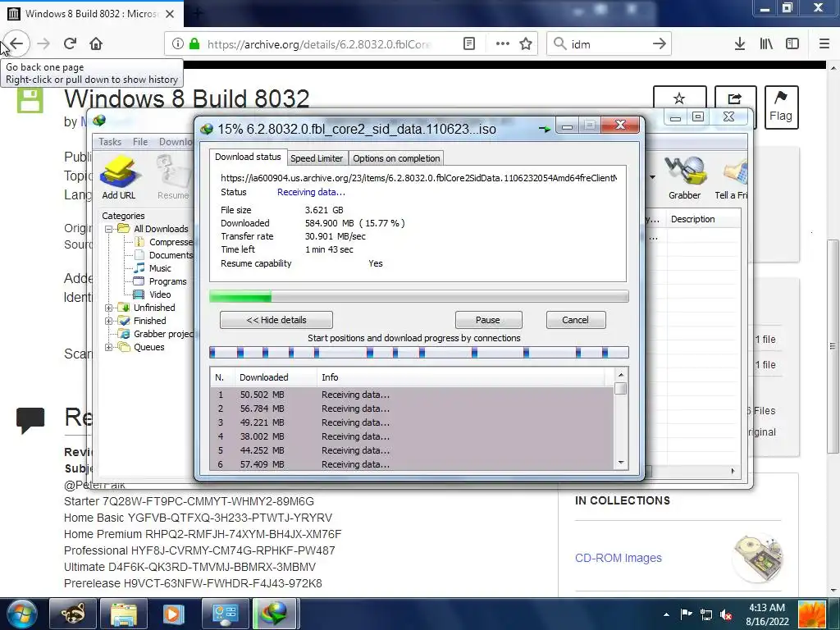Viewport: 840px width, 630px height.
Task: Open Windows Explorer from the taskbar
Action: pos(124,614)
